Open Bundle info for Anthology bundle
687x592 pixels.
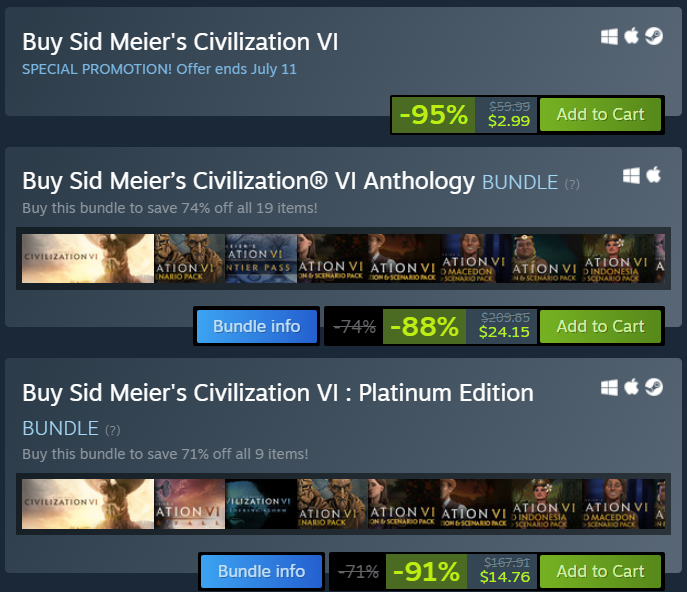coord(257,326)
